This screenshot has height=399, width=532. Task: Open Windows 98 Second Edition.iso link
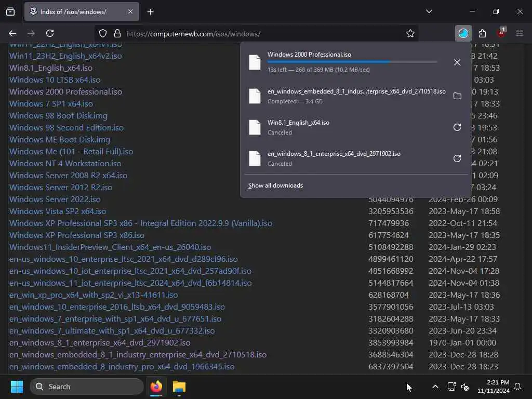(x=66, y=128)
